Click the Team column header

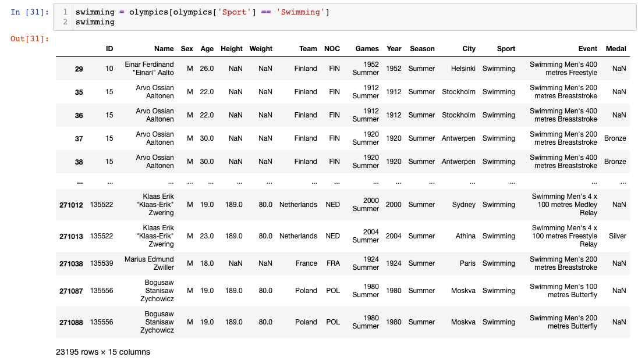pos(308,49)
